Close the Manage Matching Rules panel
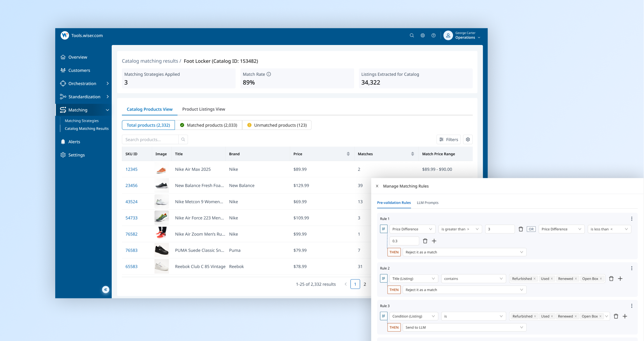644x341 pixels. (x=377, y=186)
